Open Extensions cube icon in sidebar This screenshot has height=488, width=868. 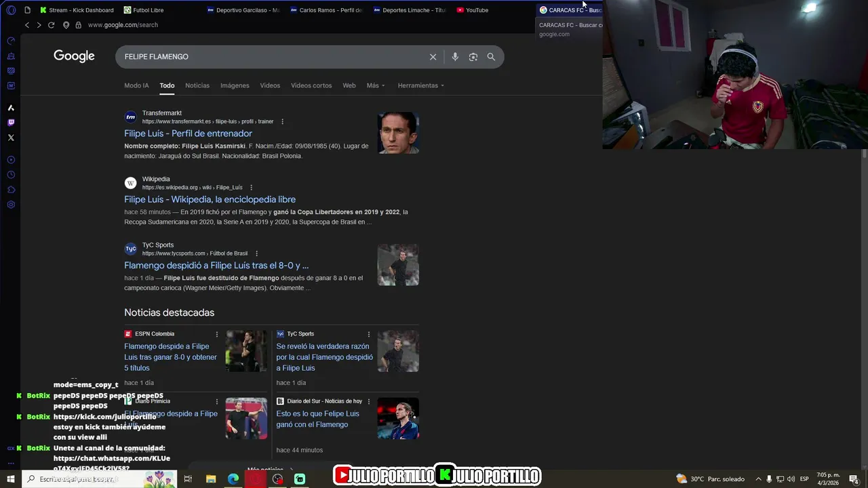coord(11,190)
